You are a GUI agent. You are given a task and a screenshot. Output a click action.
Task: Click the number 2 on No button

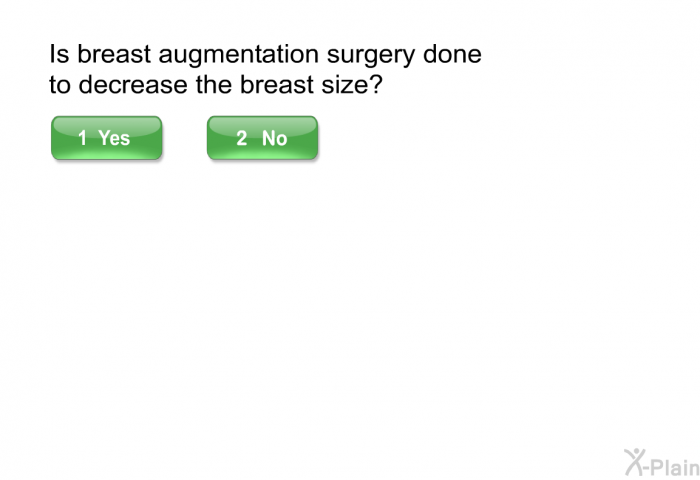coord(242,138)
